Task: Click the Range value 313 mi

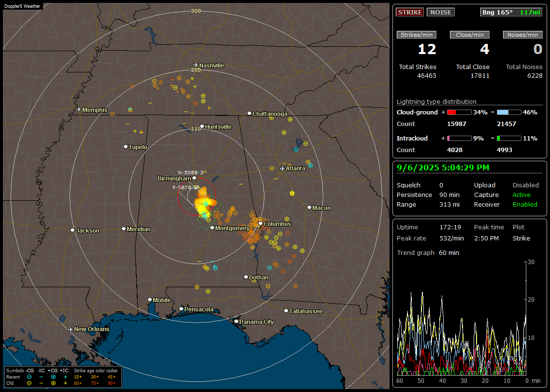Action: coord(449,205)
